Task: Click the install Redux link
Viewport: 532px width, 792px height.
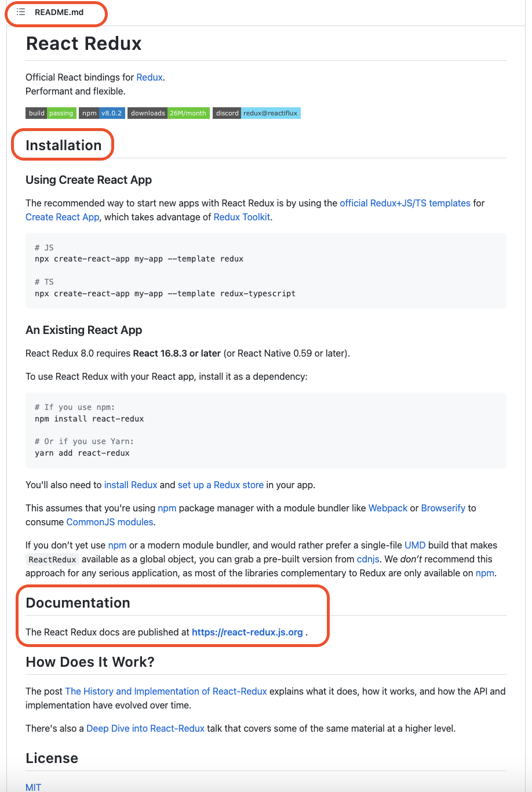Action: 130,485
